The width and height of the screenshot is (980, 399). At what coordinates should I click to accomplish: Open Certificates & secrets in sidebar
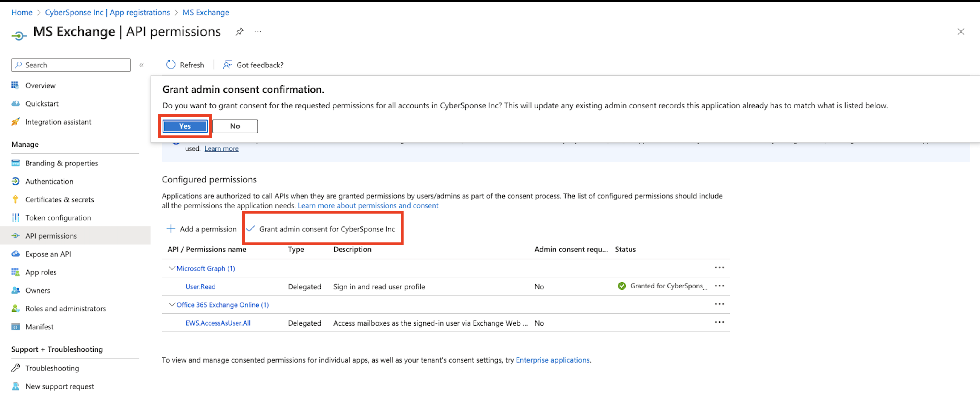tap(59, 199)
